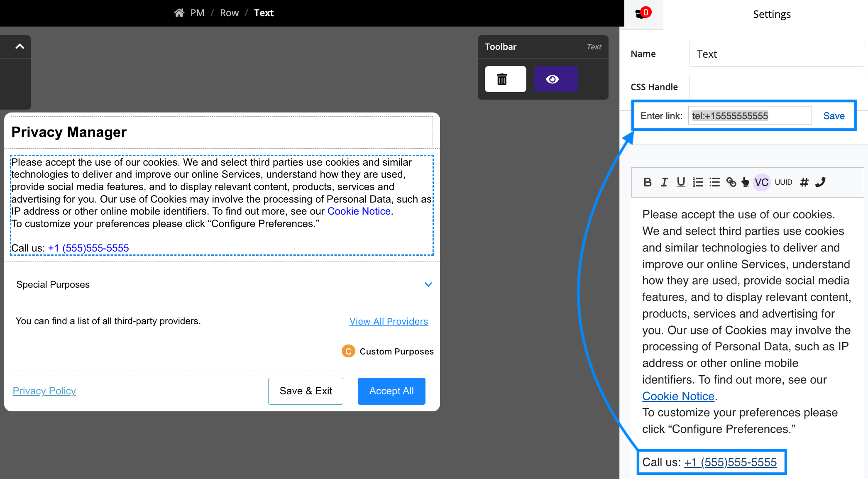The height and width of the screenshot is (479, 868).
Task: Click the third-party providers text
Action: coord(108,321)
